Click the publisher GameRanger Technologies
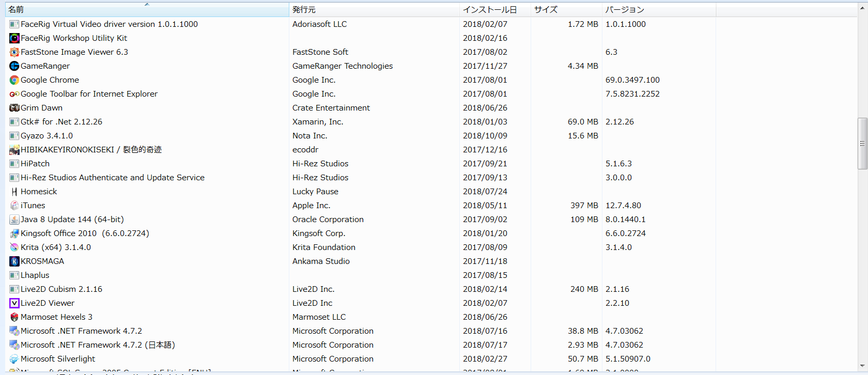 tap(343, 66)
